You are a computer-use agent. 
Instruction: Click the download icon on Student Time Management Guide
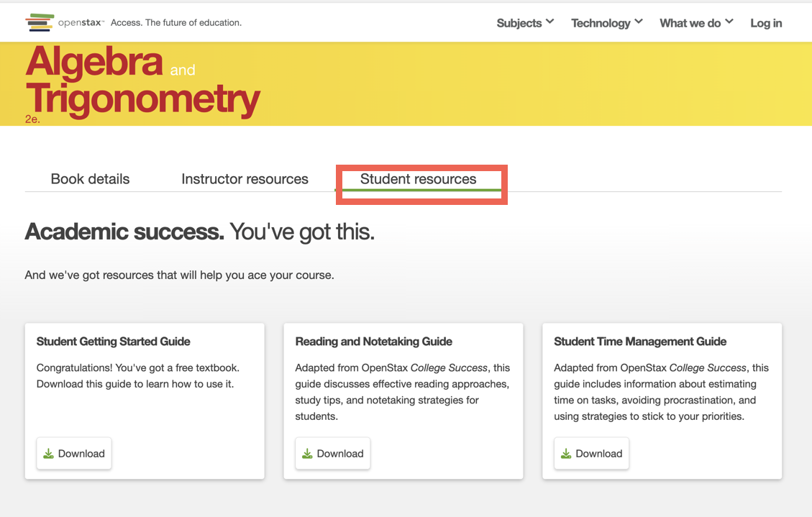[x=567, y=453]
